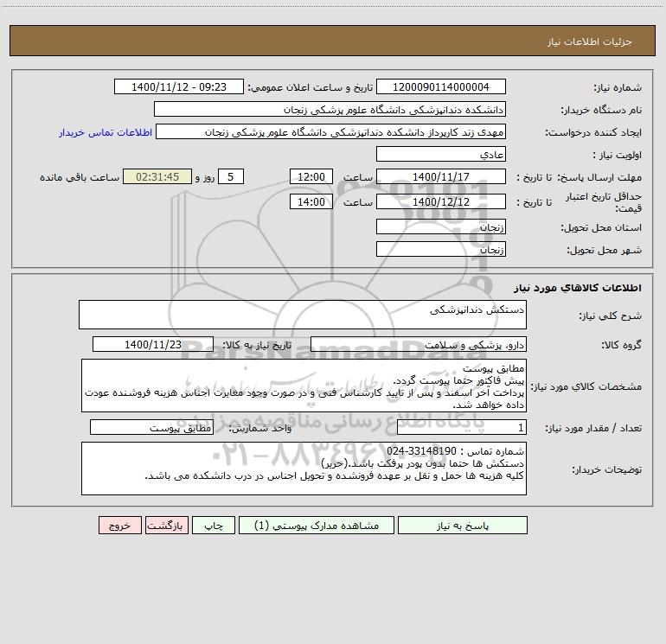
Task: Click the announcement date field 1400/11/12 - 09:23
Action: [x=179, y=86]
